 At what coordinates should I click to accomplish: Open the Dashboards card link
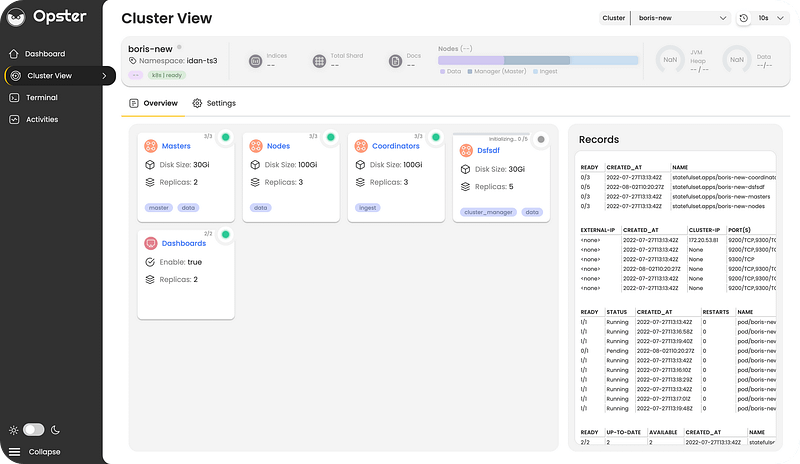pos(184,243)
